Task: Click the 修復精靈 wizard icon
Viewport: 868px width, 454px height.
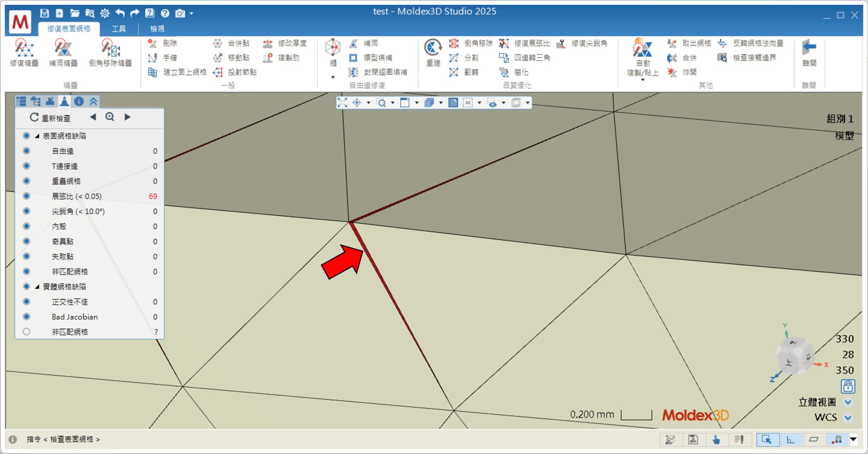Action: (x=24, y=52)
